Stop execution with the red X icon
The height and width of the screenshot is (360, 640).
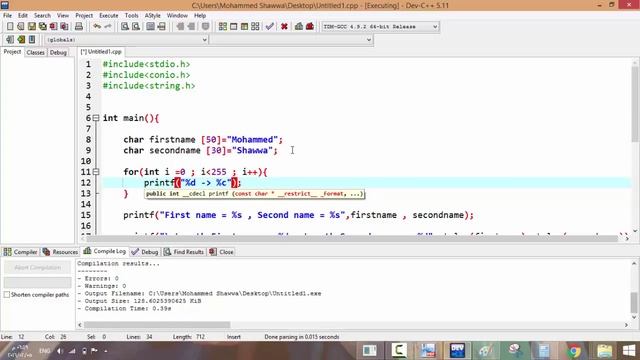click(x=284, y=27)
